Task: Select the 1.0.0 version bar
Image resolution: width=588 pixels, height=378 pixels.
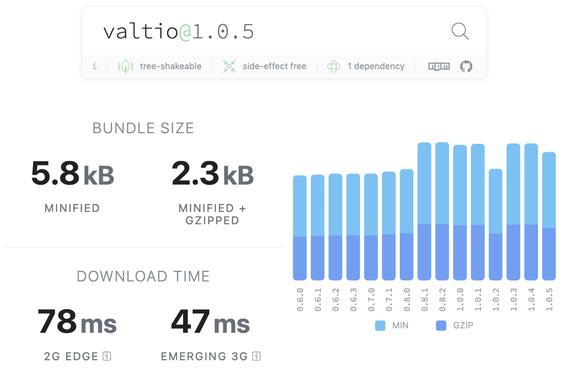Action: coord(460,212)
